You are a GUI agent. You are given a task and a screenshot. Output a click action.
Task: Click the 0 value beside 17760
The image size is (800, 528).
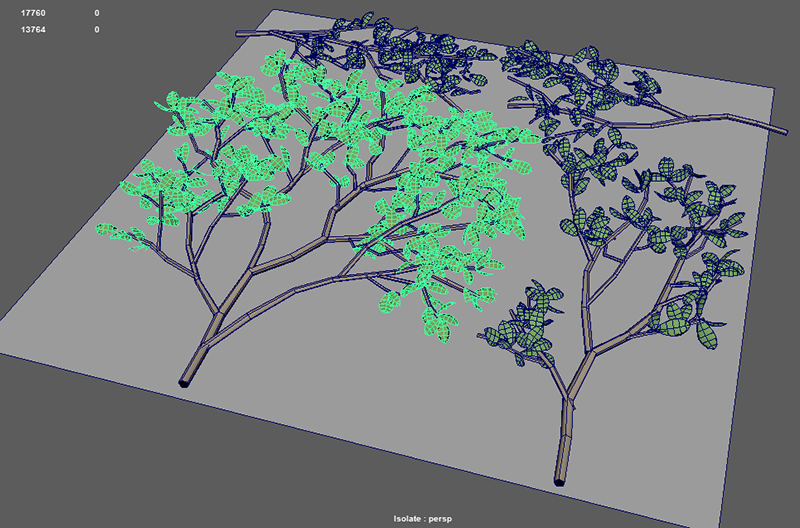[x=97, y=13]
